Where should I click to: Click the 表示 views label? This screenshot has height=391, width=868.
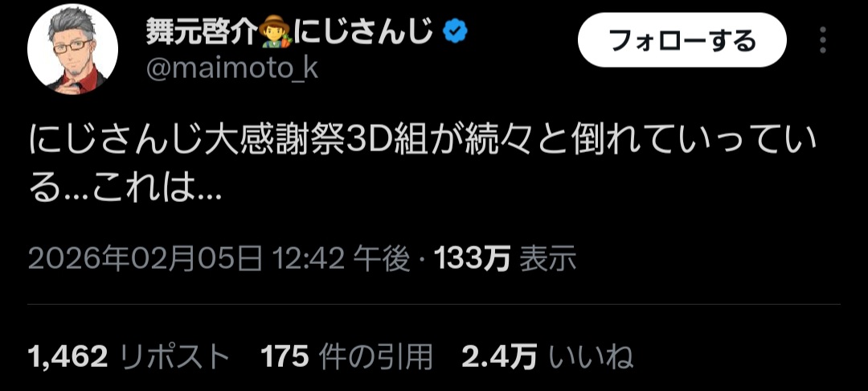point(548,259)
